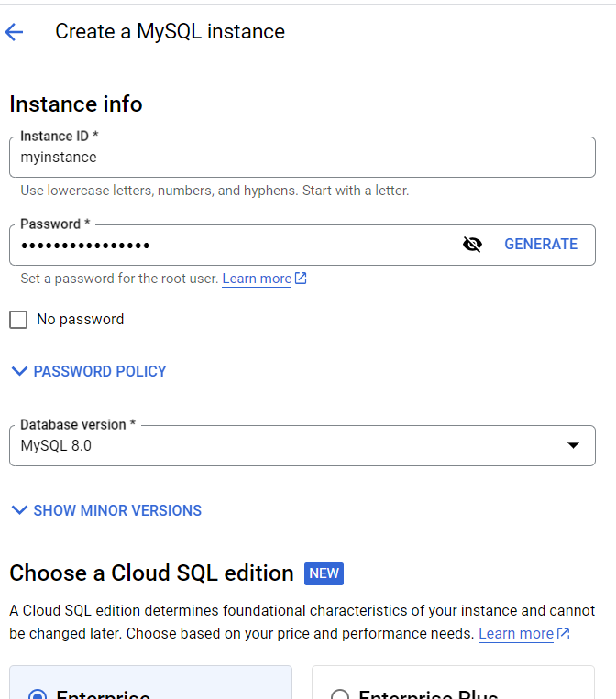Click the Create a MySQL instance title
Screen dimensions: 616x699
pyautogui.click(x=170, y=32)
